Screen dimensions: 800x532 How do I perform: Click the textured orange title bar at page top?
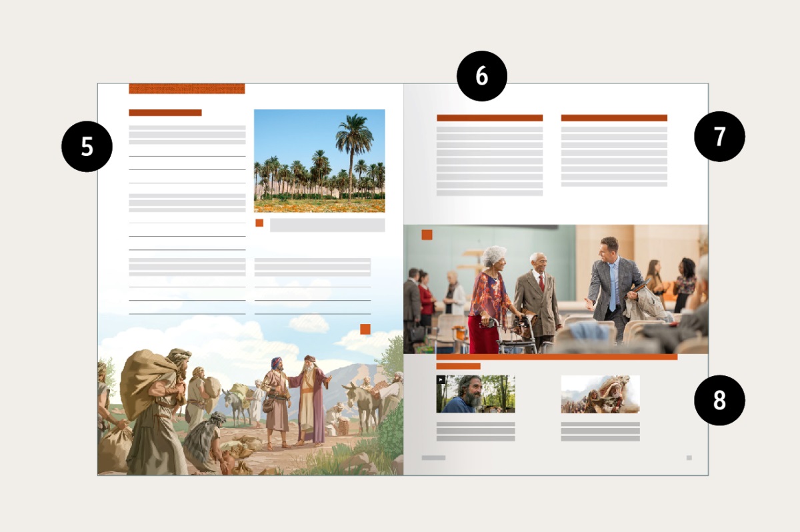187,89
